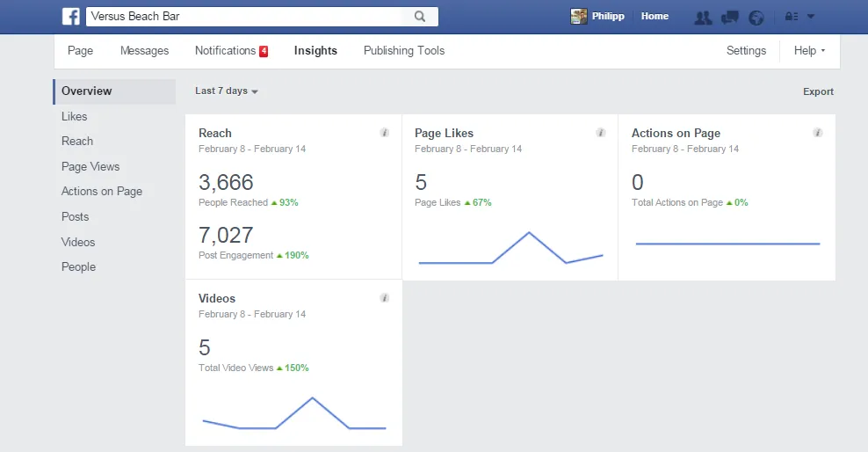This screenshot has width=868, height=452.
Task: Click the Reach card info icon
Action: click(384, 133)
